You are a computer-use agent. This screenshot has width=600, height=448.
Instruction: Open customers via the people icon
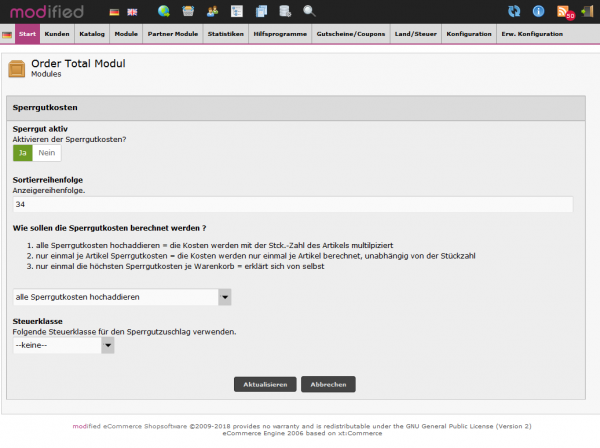click(x=211, y=12)
